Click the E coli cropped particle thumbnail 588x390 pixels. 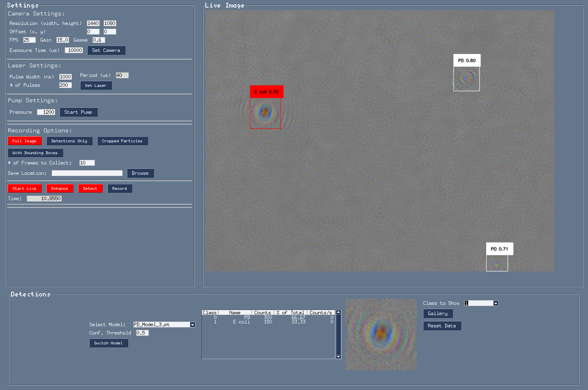point(381,335)
